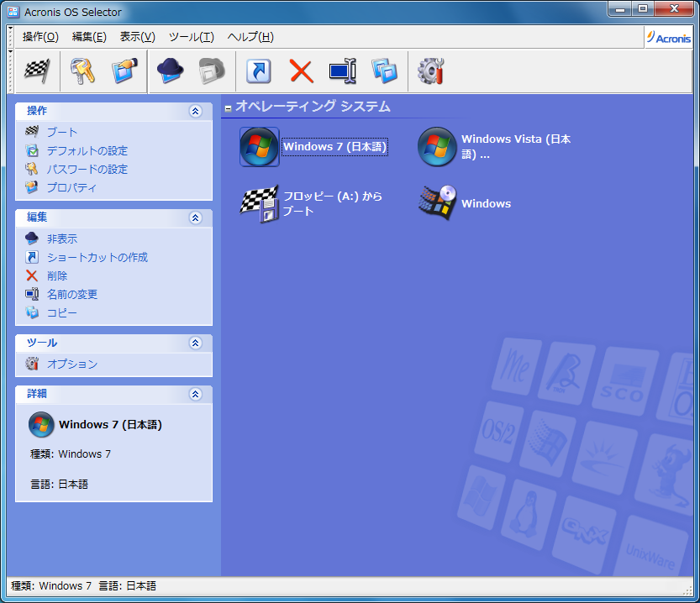Collapse the ツール sidebar panel
Image resolution: width=700 pixels, height=603 pixels.
click(196, 343)
